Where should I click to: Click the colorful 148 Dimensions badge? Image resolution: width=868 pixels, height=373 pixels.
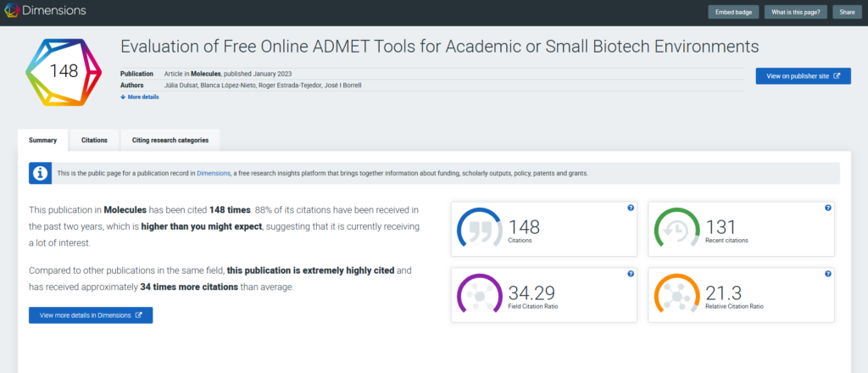pyautogui.click(x=64, y=71)
